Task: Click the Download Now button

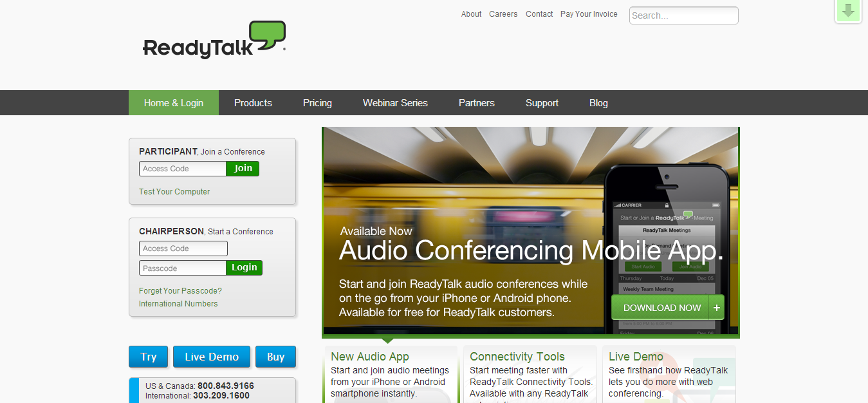Action: click(661, 308)
